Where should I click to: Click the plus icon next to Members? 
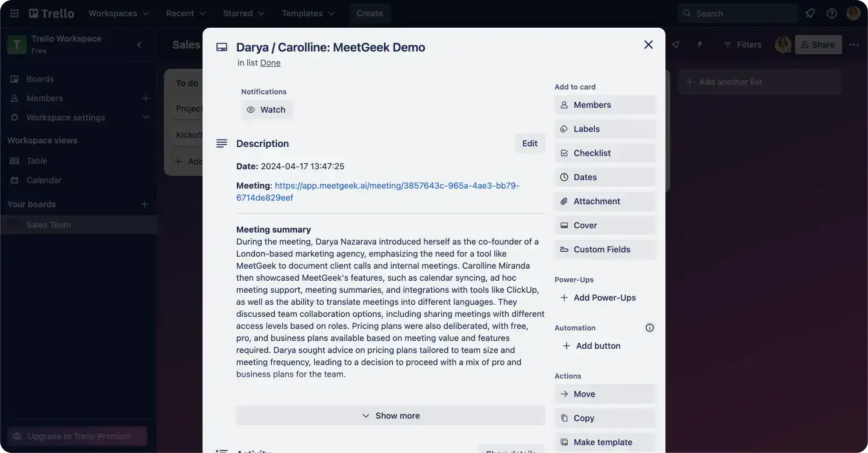[145, 98]
